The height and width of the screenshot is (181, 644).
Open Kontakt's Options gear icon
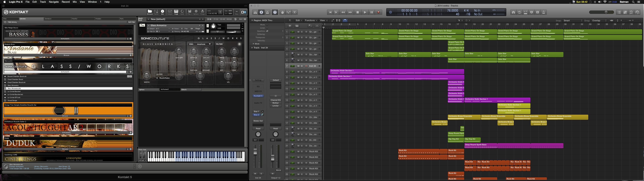(196, 12)
